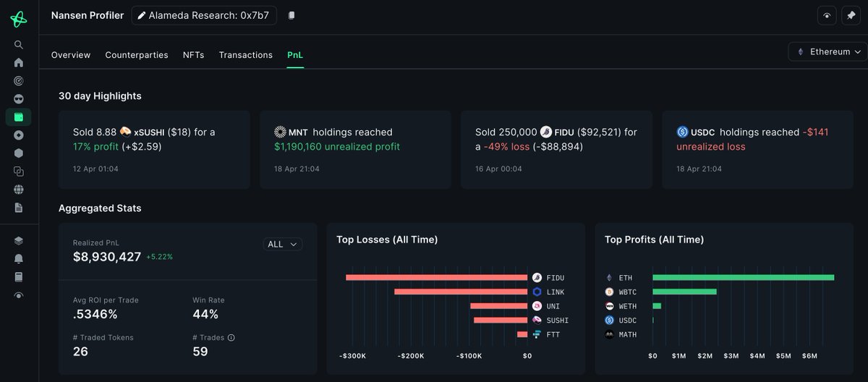Image resolution: width=868 pixels, height=382 pixels.
Task: Click the # Traded Tokens value 26
Action: (81, 352)
